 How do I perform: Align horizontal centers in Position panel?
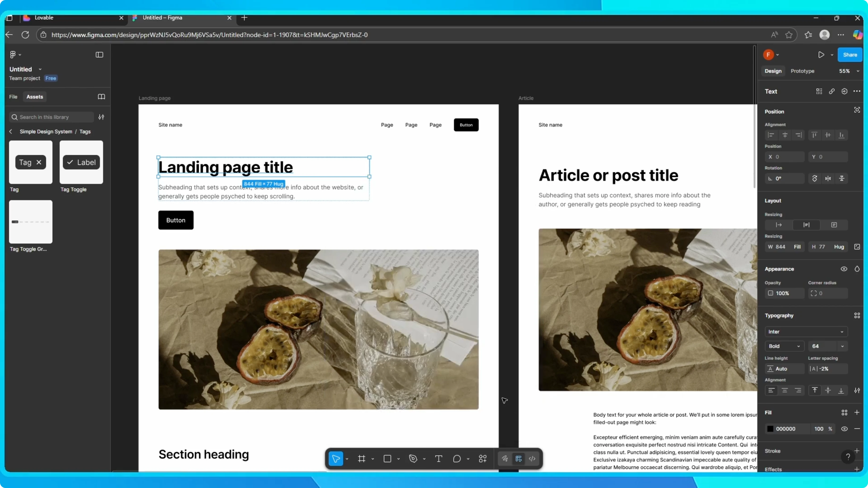tap(785, 135)
